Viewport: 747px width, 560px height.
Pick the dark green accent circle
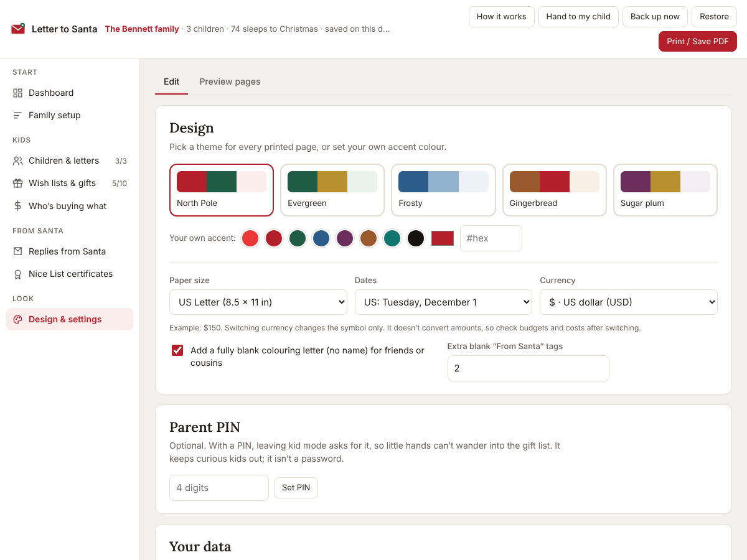coord(298,238)
